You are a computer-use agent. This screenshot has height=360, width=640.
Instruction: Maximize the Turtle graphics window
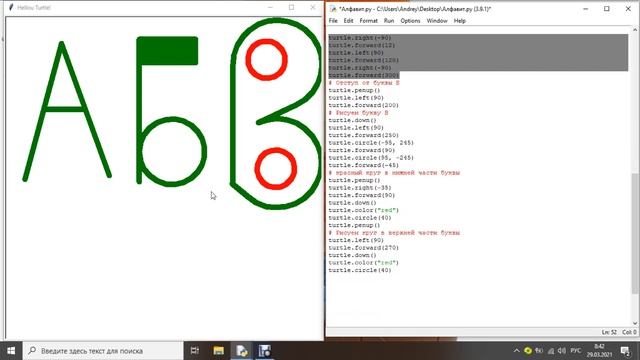point(291,7)
